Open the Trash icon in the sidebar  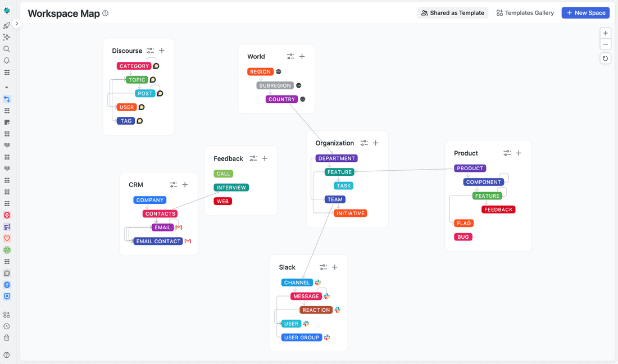7,338
